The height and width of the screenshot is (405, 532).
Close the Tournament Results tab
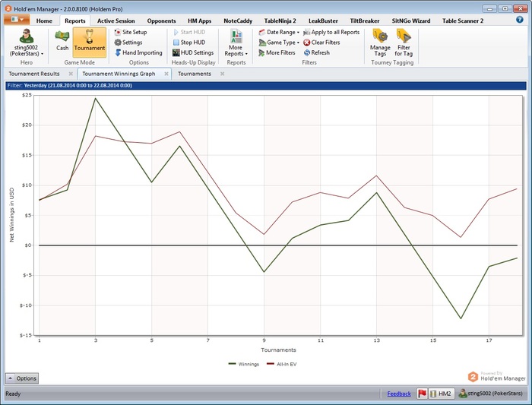coord(71,74)
